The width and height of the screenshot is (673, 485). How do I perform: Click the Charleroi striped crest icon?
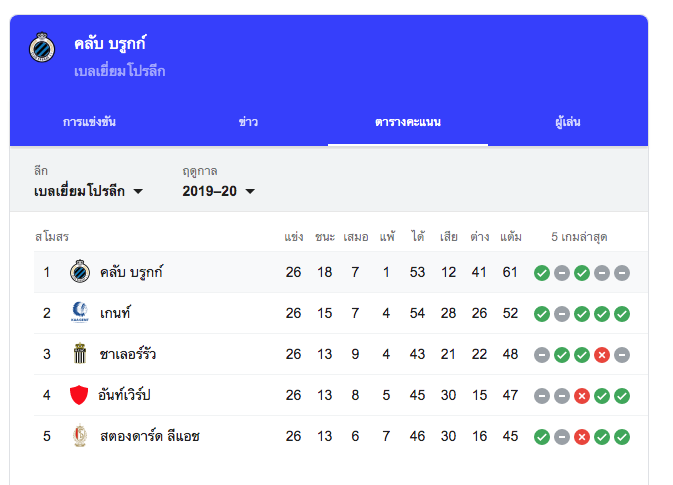point(79,353)
